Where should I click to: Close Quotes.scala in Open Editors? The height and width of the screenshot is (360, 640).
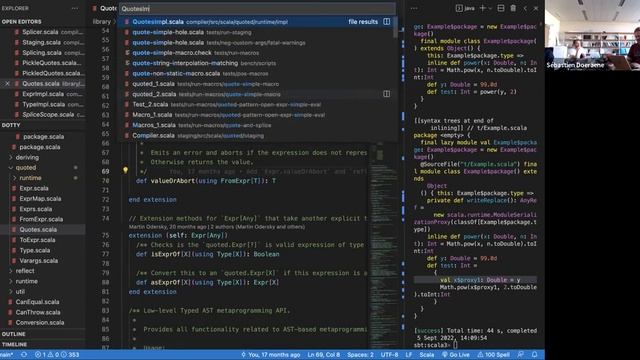click(x=7, y=84)
